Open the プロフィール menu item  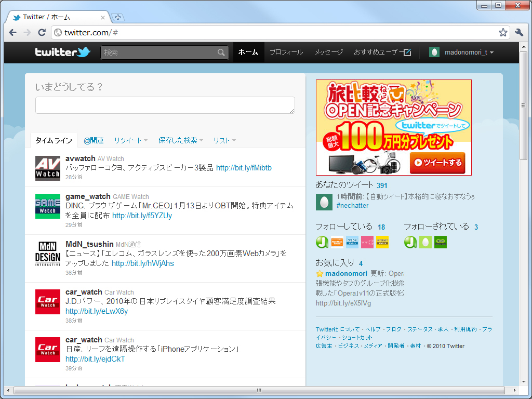286,52
